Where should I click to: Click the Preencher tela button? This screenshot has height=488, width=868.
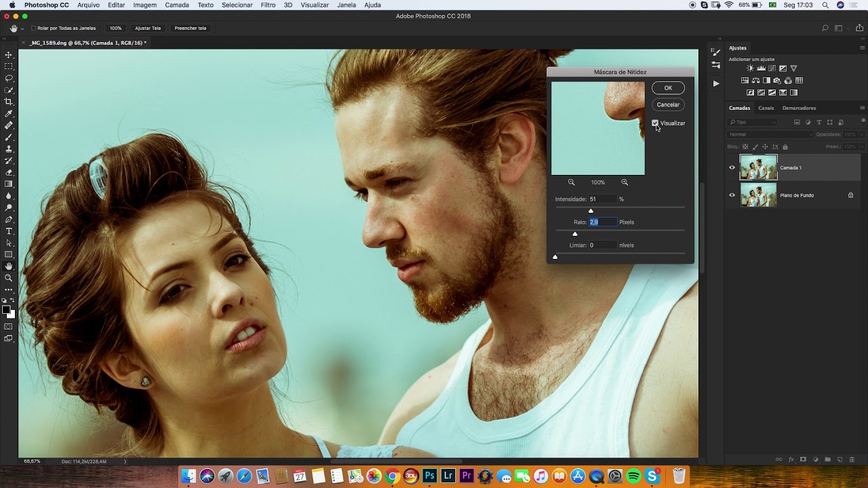pyautogui.click(x=191, y=28)
